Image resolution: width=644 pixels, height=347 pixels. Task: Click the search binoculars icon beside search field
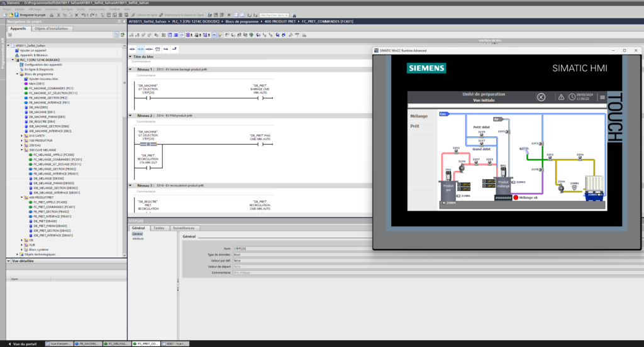294,15
